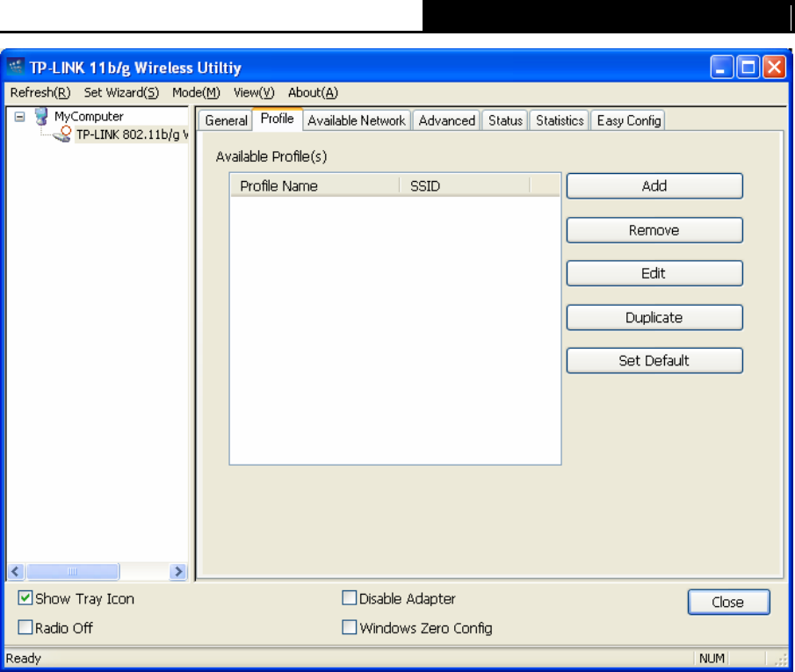Open the Set Wizard(S) menu

click(x=121, y=93)
